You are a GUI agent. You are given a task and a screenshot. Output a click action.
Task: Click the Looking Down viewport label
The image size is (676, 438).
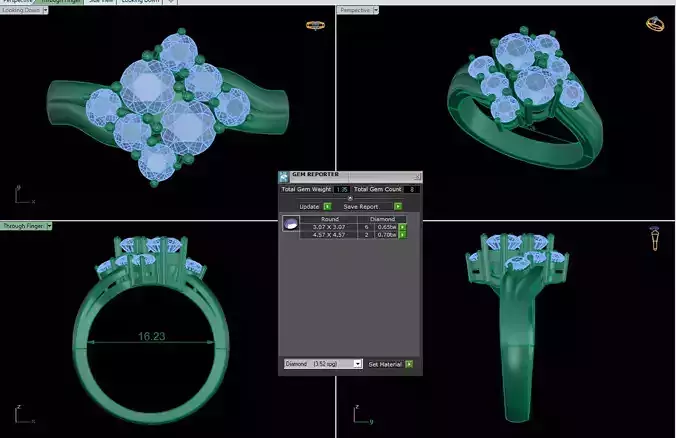coord(21,10)
